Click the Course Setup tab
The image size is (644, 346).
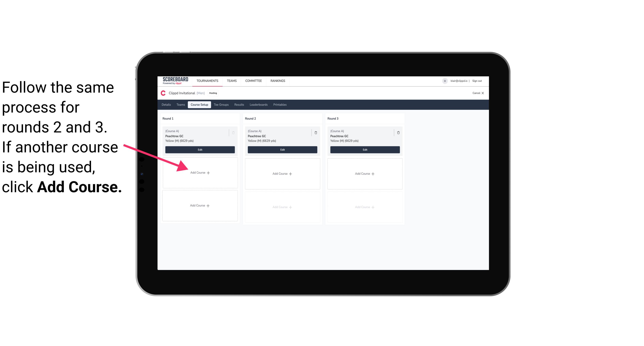199,105
